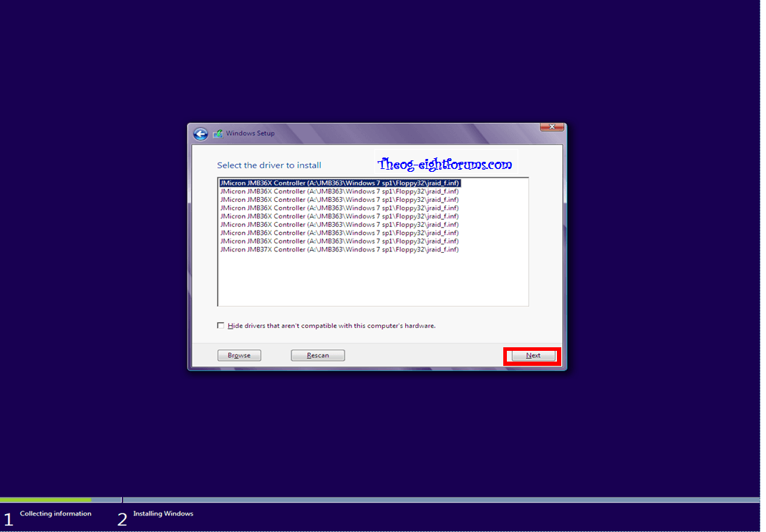Enable Hide incompatible drivers checkbox
The height and width of the screenshot is (532, 766).
tap(220, 326)
